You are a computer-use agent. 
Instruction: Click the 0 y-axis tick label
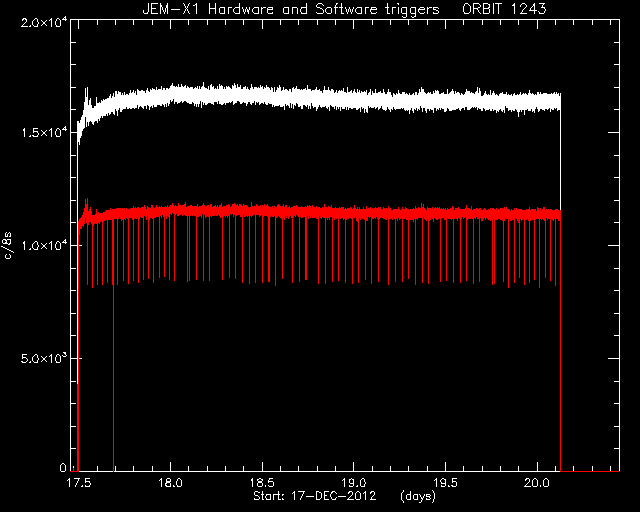[x=63, y=467]
